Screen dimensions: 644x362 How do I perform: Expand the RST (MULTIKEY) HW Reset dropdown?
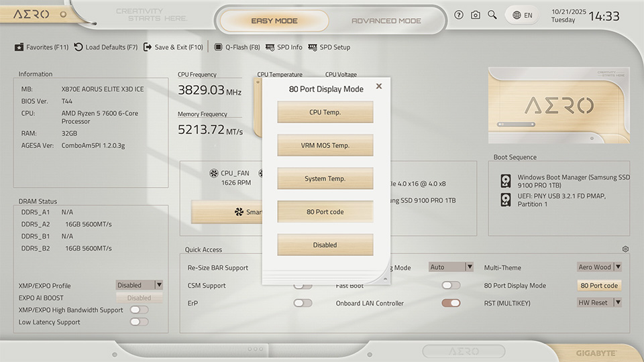coord(599,302)
